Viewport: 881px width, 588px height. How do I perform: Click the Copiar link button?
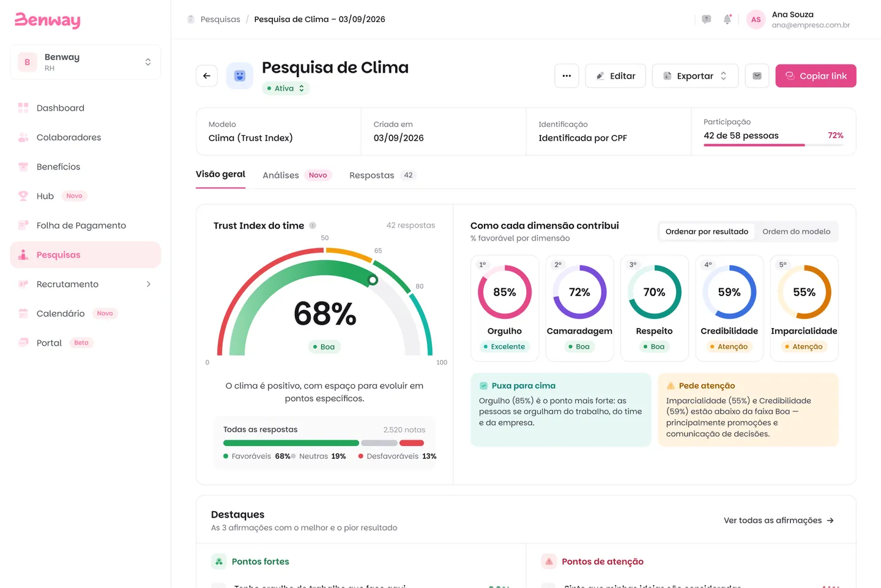(816, 76)
